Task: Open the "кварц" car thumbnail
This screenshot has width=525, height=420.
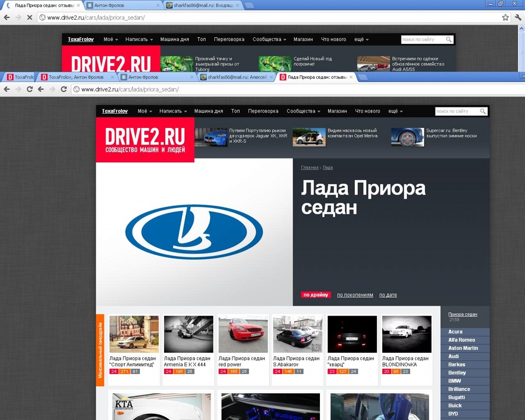Action: (352, 334)
